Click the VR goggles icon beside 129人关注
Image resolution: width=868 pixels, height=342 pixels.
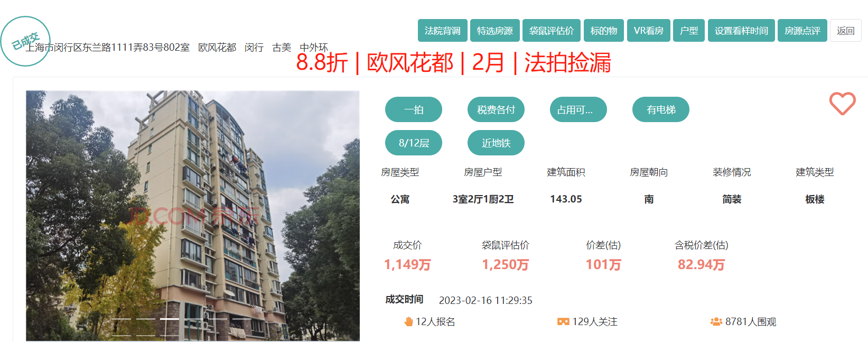point(563,321)
